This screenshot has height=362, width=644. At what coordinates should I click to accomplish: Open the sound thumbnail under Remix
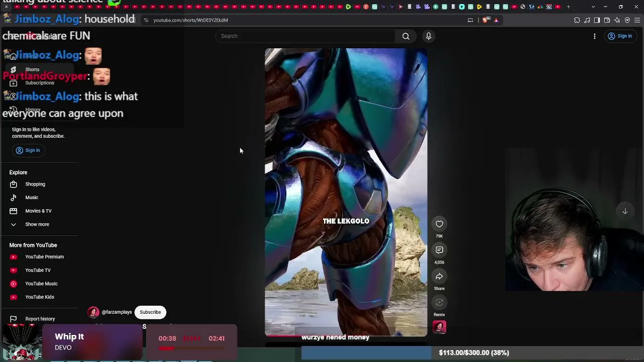coord(439,327)
